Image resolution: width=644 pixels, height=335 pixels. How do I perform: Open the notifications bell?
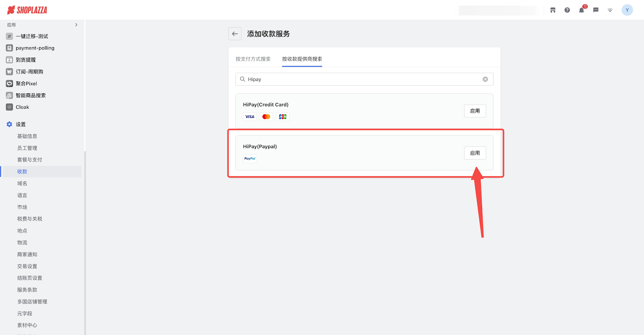pyautogui.click(x=582, y=10)
